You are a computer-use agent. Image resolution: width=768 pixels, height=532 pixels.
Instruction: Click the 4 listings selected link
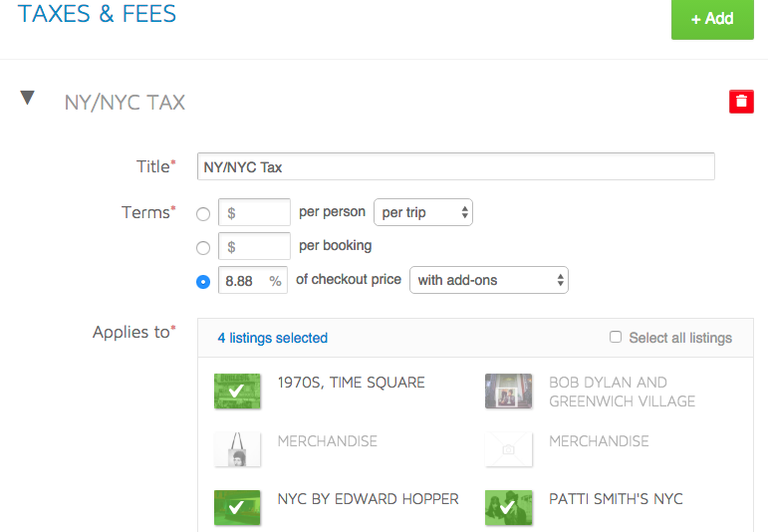click(x=272, y=338)
